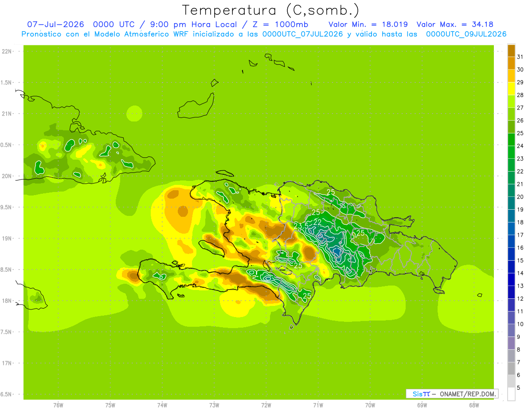532x411 pixels.
Task: Click the yellow legend swatch between 28 and 29
Action: point(511,89)
